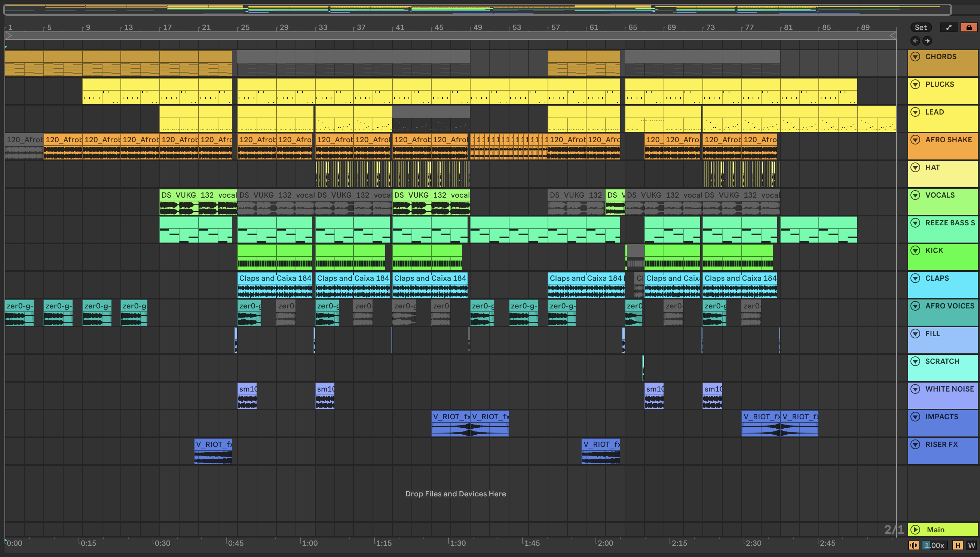Select the first V_RIOT_fx clip on the IMPACTS track
This screenshot has height=557, width=980.
point(450,423)
